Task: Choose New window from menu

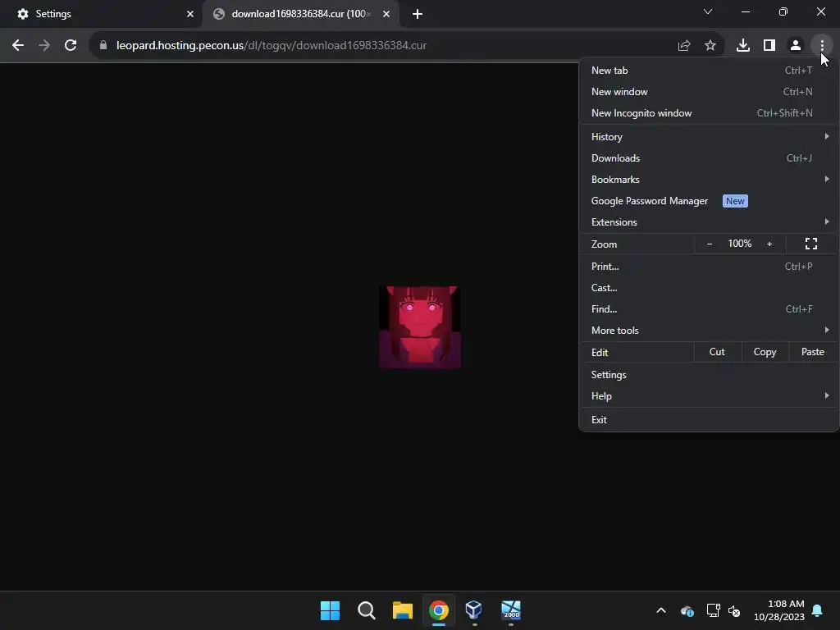Action: click(709, 92)
